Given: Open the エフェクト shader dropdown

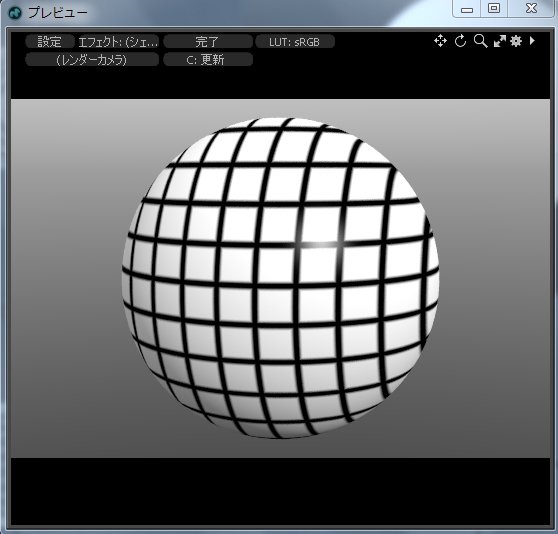Looking at the screenshot, I should click(x=118, y=42).
